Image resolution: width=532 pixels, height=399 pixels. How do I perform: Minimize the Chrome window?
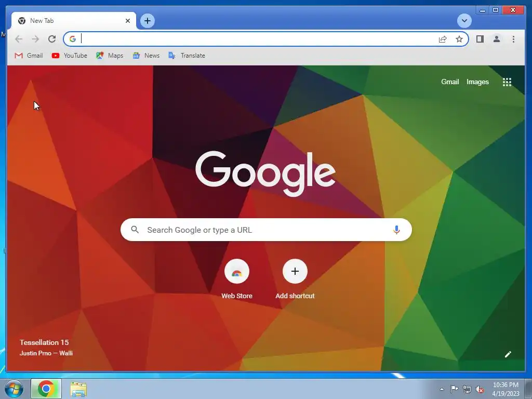(x=483, y=10)
